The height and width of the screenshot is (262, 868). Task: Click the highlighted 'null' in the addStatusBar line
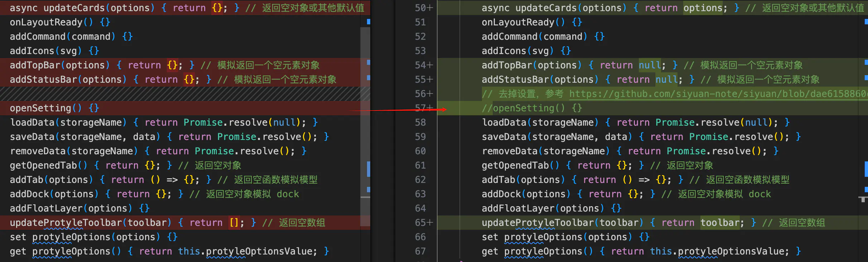pos(667,79)
